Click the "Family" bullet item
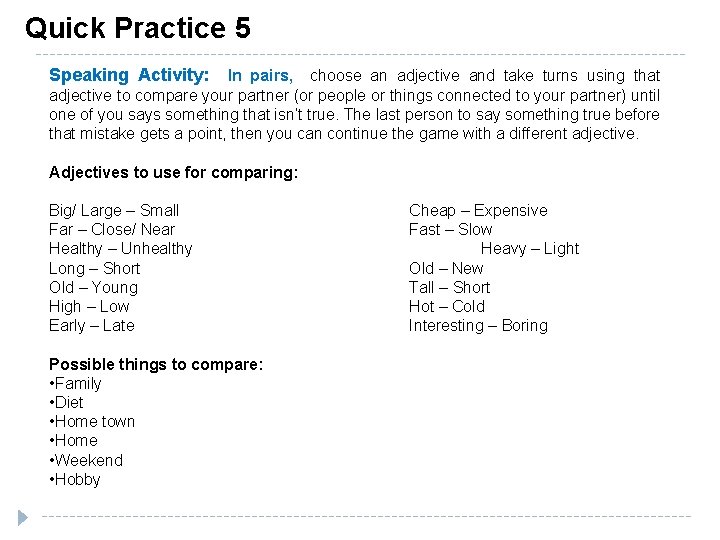Viewport: 720px width, 540px height. click(78, 383)
